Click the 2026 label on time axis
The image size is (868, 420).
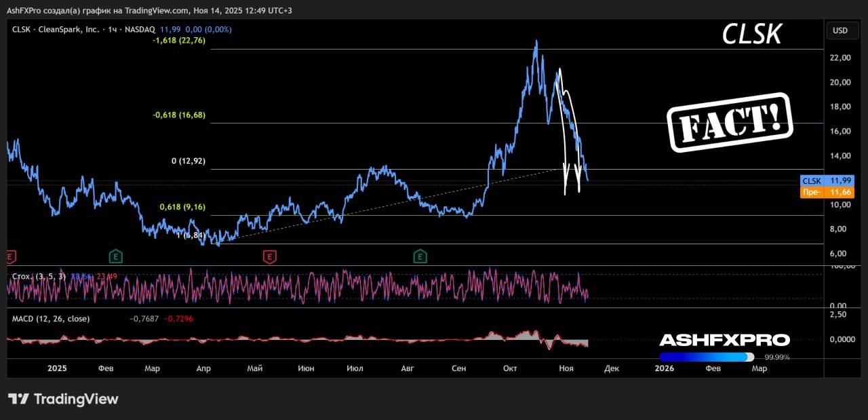point(665,368)
